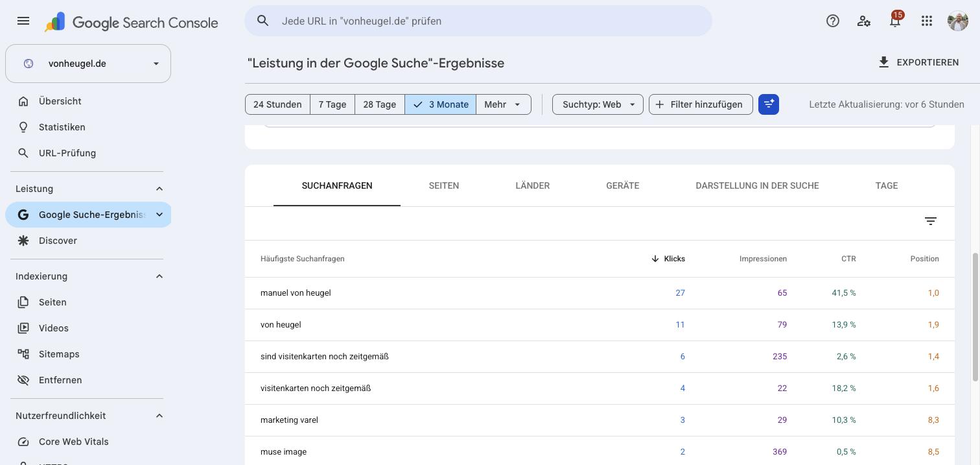Click the query 'visitenkarten noch zeitgemäß'
The height and width of the screenshot is (465, 980).
tap(316, 388)
